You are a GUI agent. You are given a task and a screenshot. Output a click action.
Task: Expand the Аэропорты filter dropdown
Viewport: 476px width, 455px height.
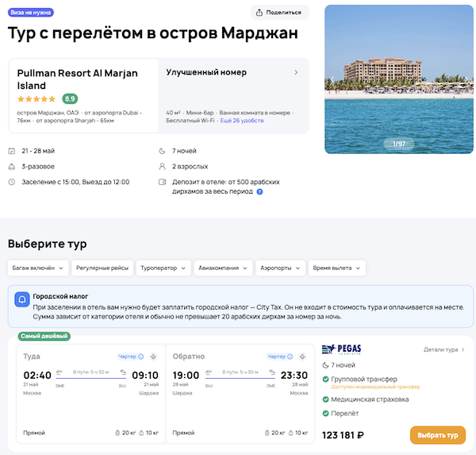coord(281,268)
